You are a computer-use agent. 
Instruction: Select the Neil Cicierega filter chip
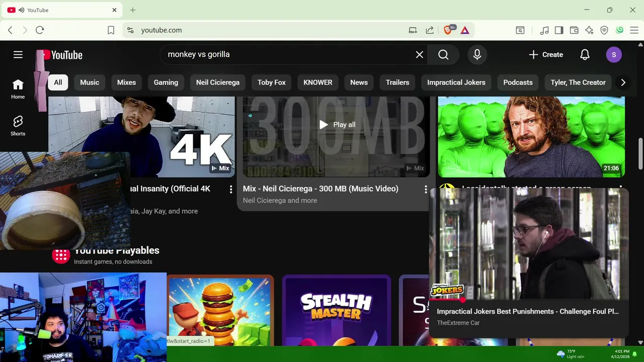[x=218, y=82]
